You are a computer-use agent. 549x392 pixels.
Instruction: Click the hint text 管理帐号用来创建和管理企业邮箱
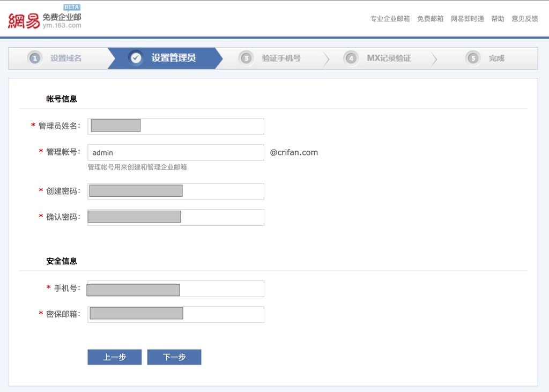(137, 167)
